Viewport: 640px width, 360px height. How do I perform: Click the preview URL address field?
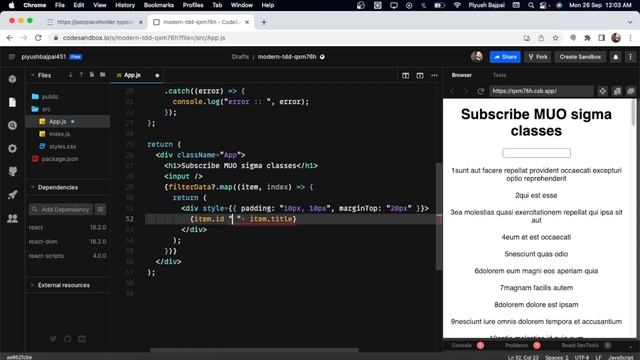pyautogui.click(x=541, y=91)
